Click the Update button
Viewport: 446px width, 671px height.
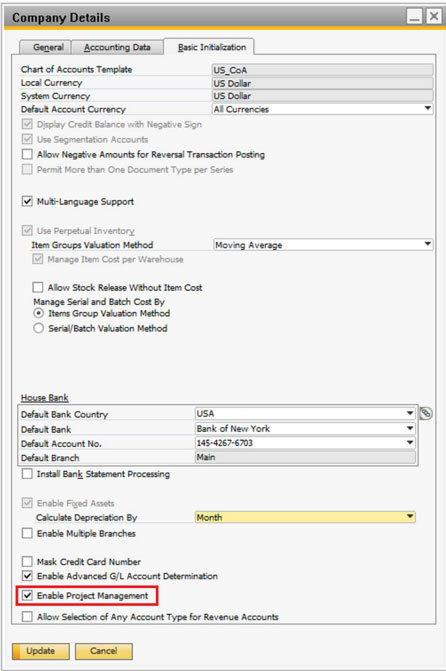[x=41, y=651]
